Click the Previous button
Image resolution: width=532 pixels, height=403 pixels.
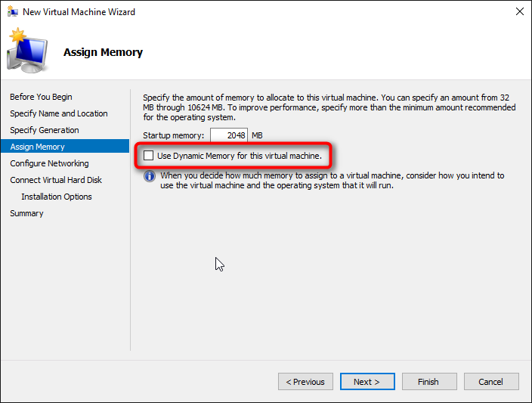305,382
